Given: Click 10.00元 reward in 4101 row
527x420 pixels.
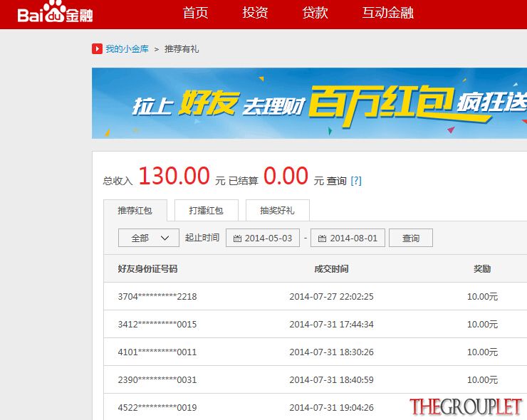Looking at the screenshot, I should click(x=482, y=352).
